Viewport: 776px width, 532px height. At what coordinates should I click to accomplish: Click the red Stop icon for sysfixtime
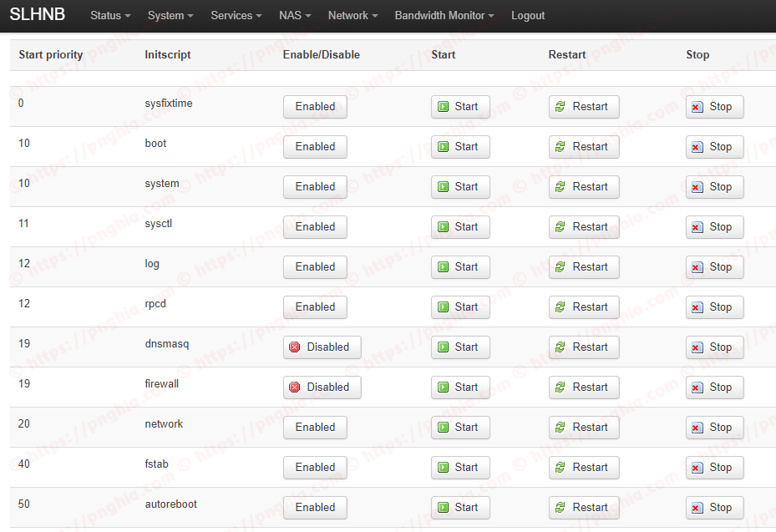697,107
